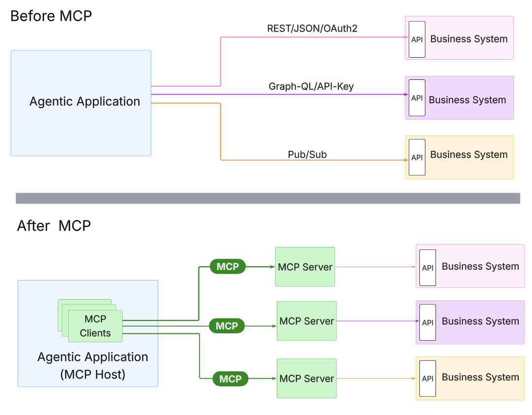This screenshot has width=532, height=415.
Task: Select the API icon beside Graph-QL business system
Action: (x=417, y=98)
